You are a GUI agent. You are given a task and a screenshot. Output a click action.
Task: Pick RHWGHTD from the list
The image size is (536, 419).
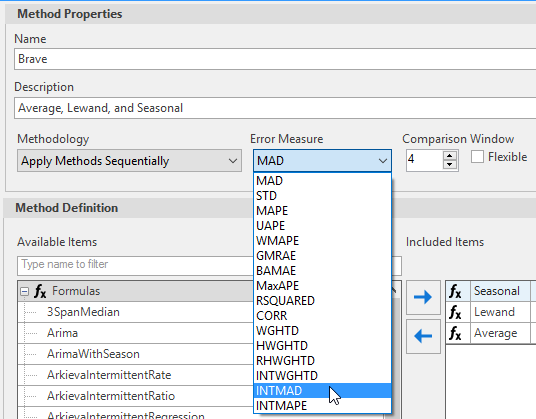322,361
